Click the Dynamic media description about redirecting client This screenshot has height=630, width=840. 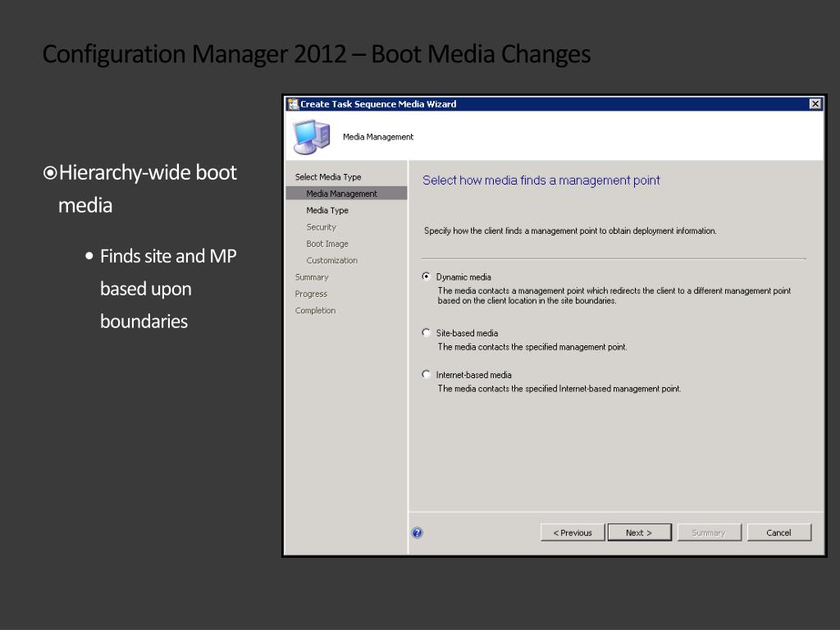(x=614, y=295)
